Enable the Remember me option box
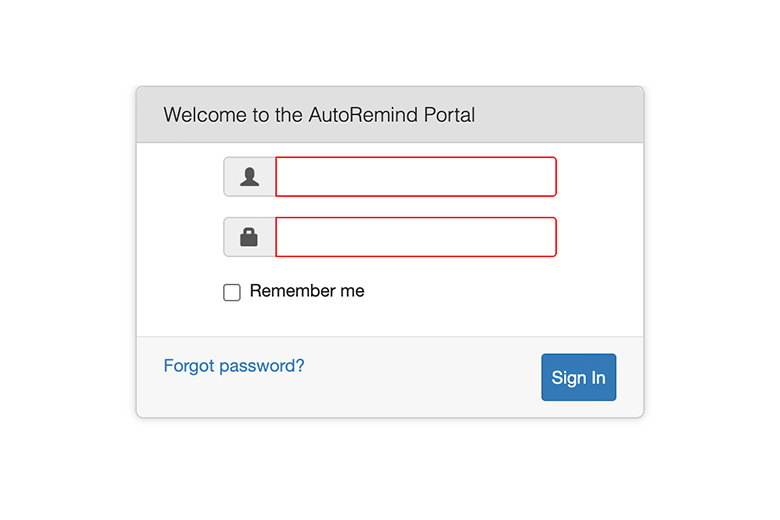 tap(232, 292)
